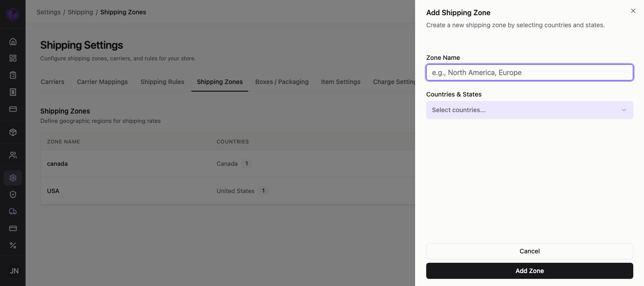Click the Countries dropdown chevron arrow
Viewport: 644px width, 286px height.
(x=623, y=110)
